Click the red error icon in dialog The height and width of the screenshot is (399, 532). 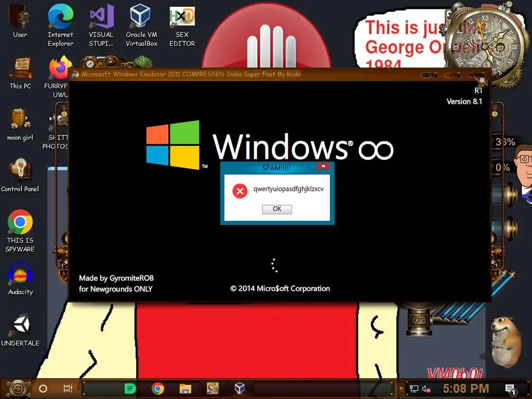point(240,191)
